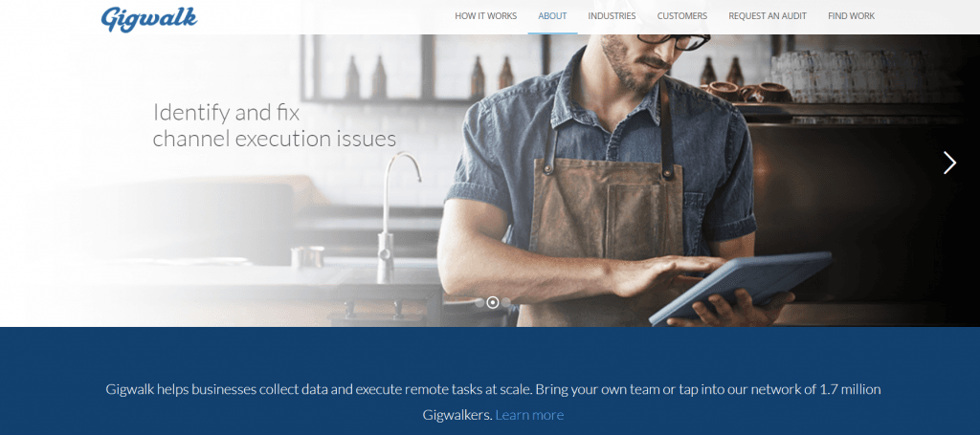Screen dimensions: 980x435
Task: Select the third carousel dot
Action: [x=505, y=303]
